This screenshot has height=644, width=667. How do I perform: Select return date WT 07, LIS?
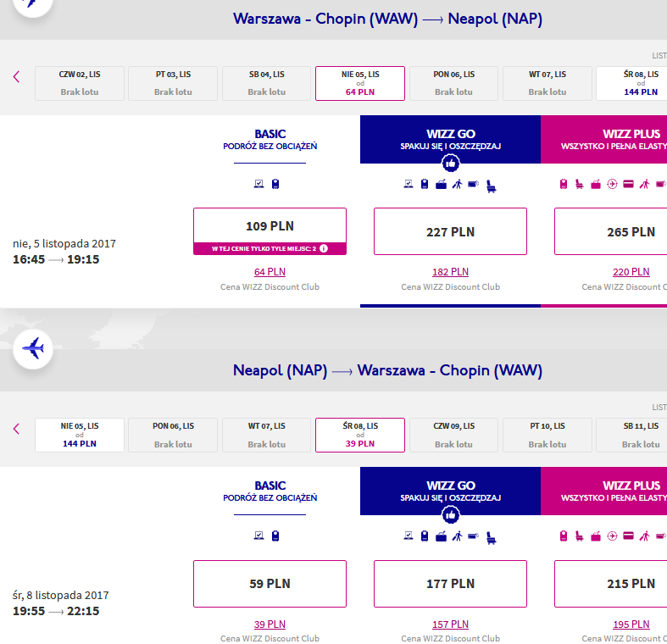pos(267,436)
